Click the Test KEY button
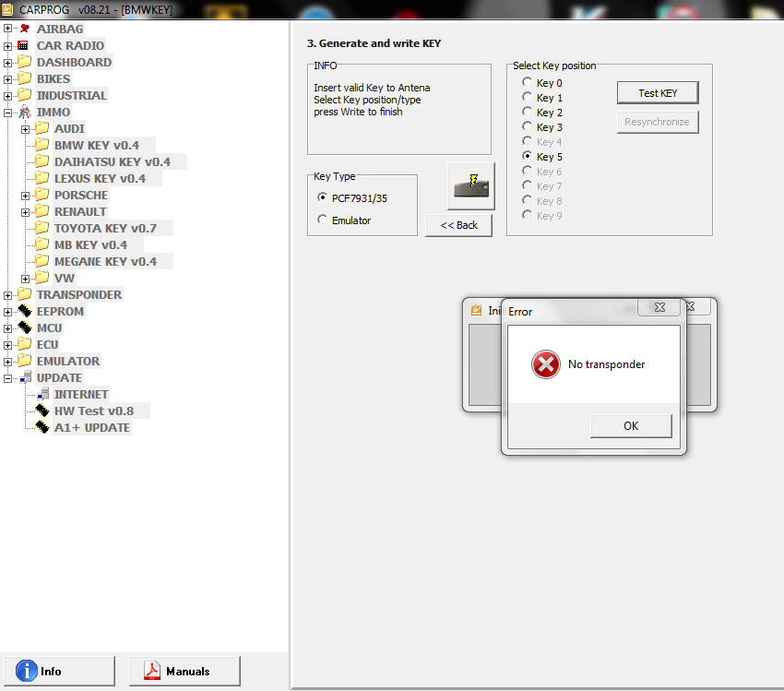Viewport: 784px width, 691px height. click(658, 93)
